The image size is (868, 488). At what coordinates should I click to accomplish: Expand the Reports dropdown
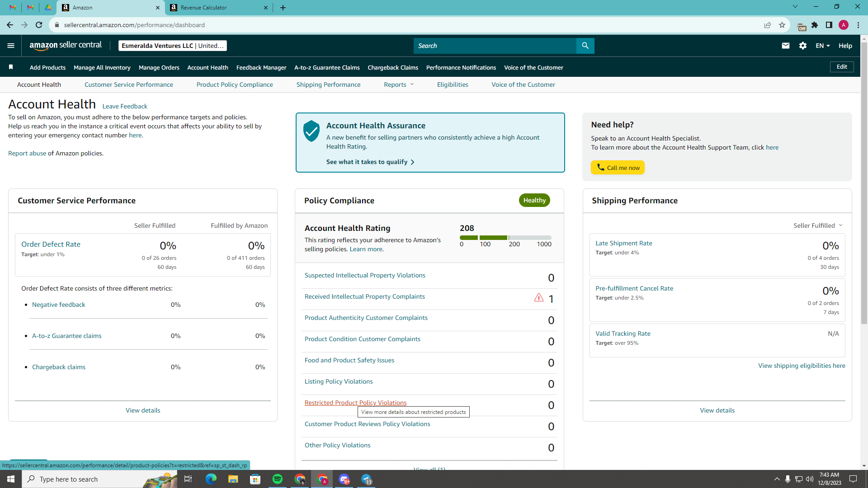point(399,84)
